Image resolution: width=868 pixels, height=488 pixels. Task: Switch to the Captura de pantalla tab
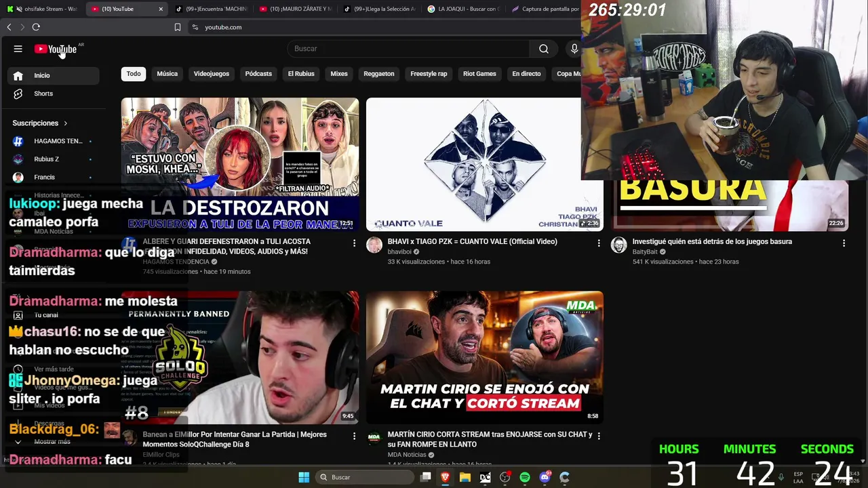pyautogui.click(x=545, y=9)
